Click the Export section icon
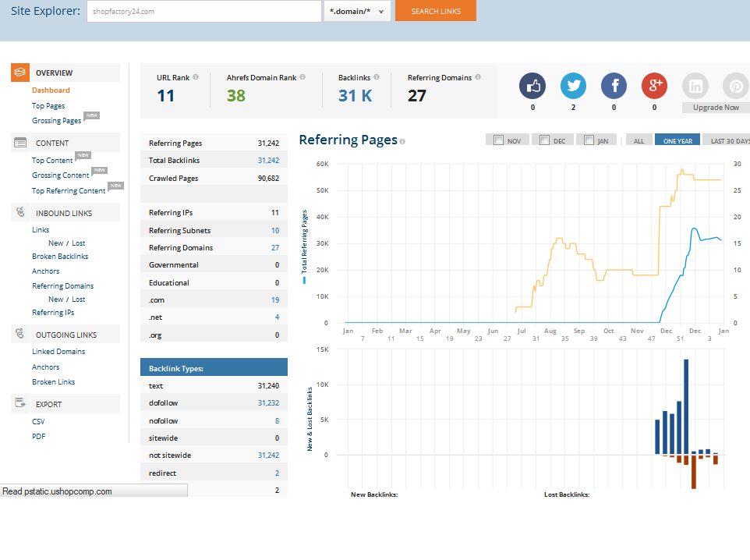Image resolution: width=750 pixels, height=560 pixels. (20, 403)
